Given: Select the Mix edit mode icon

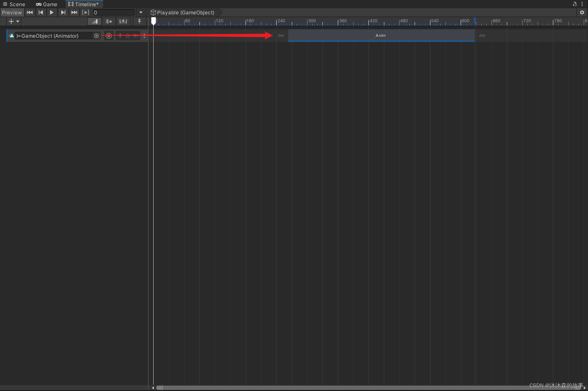Looking at the screenshot, I should 94,21.
